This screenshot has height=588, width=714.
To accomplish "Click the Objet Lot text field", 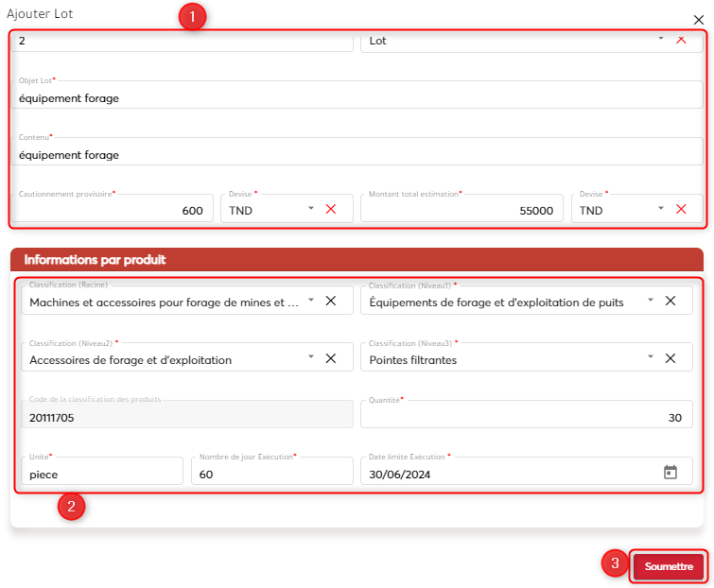I will 357,97.
